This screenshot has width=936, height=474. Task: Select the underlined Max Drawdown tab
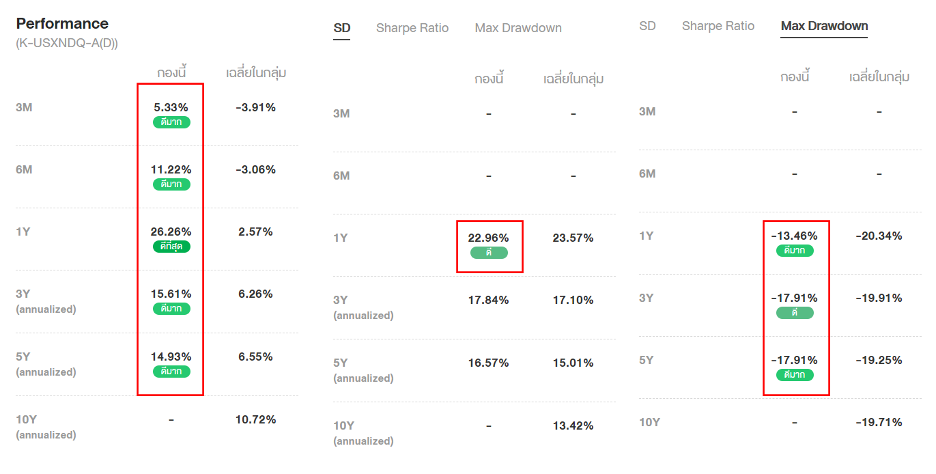tap(824, 26)
